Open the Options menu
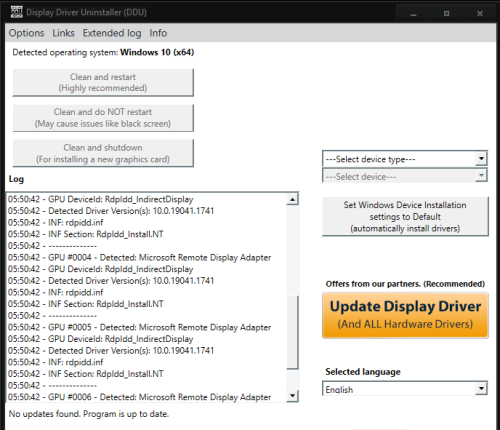The width and height of the screenshot is (500, 430). coord(26,33)
